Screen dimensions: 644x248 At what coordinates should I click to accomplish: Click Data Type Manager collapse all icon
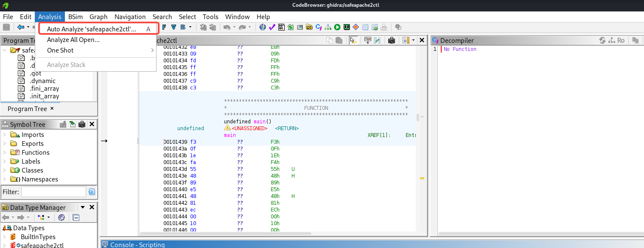point(76,217)
